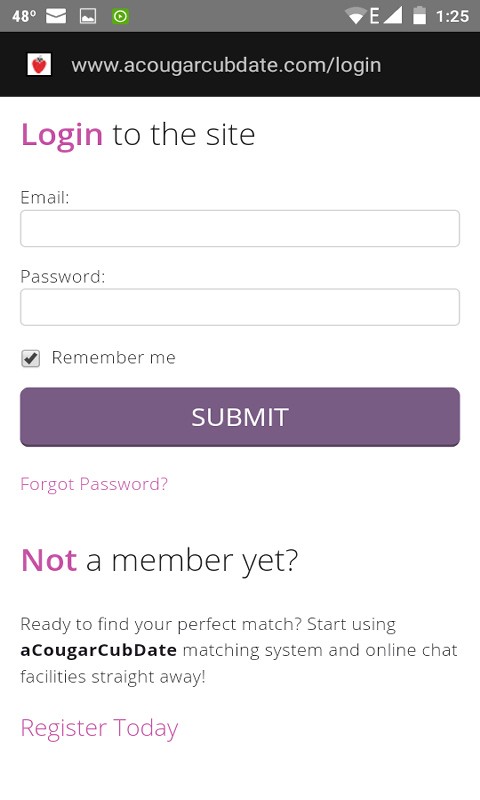Focus the Email input field
The height and width of the screenshot is (800, 480).
click(x=240, y=228)
